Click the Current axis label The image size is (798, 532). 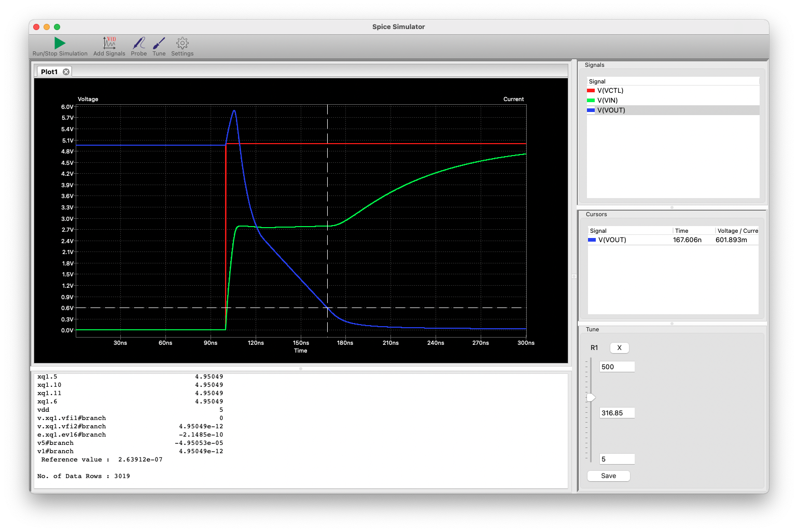coord(513,99)
